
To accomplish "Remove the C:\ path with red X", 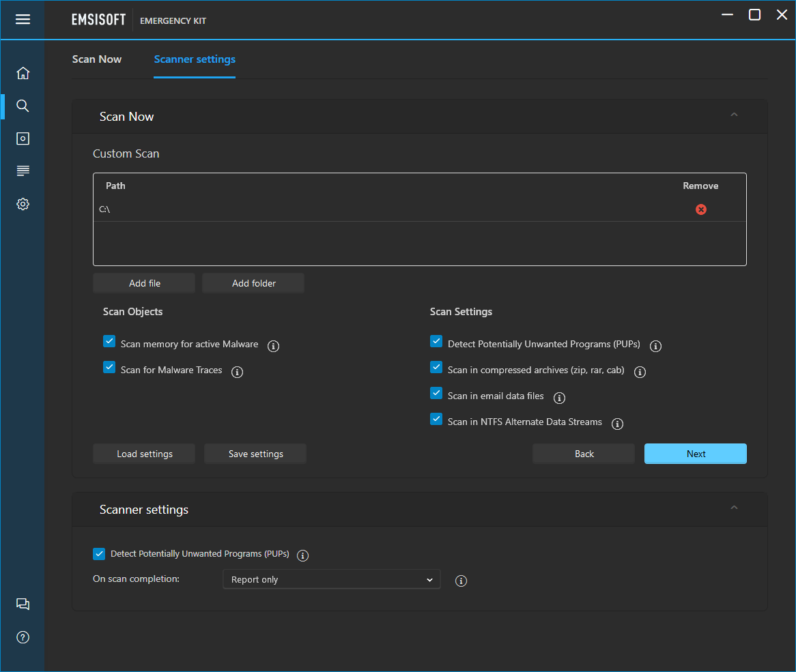I will (x=700, y=209).
